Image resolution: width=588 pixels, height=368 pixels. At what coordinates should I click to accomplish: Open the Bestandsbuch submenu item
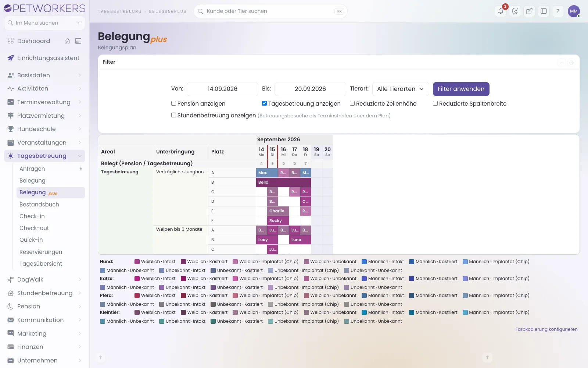(51, 204)
